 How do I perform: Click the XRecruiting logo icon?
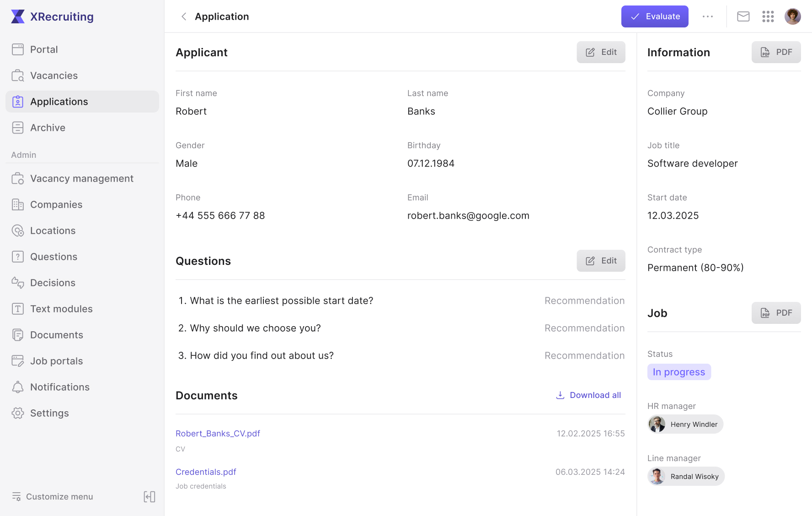click(x=18, y=16)
